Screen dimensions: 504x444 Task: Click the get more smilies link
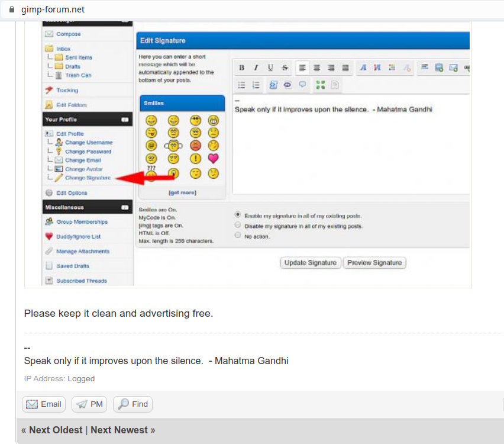point(182,193)
